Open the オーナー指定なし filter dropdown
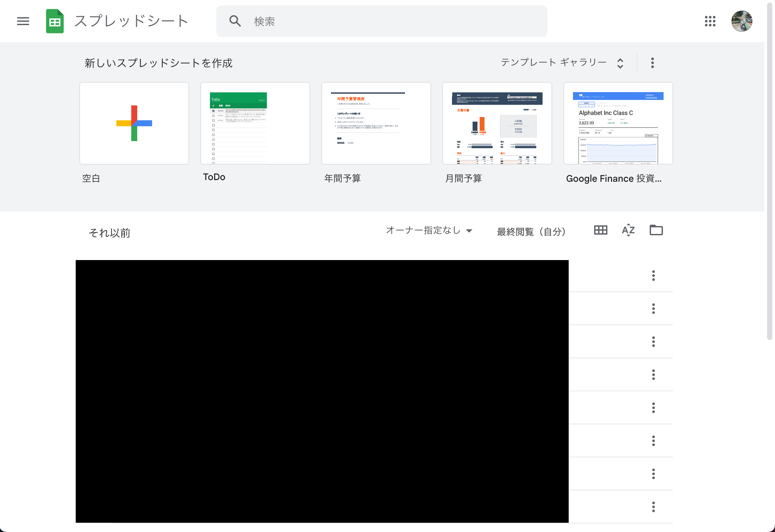Viewport: 775px width, 532px height. click(429, 230)
